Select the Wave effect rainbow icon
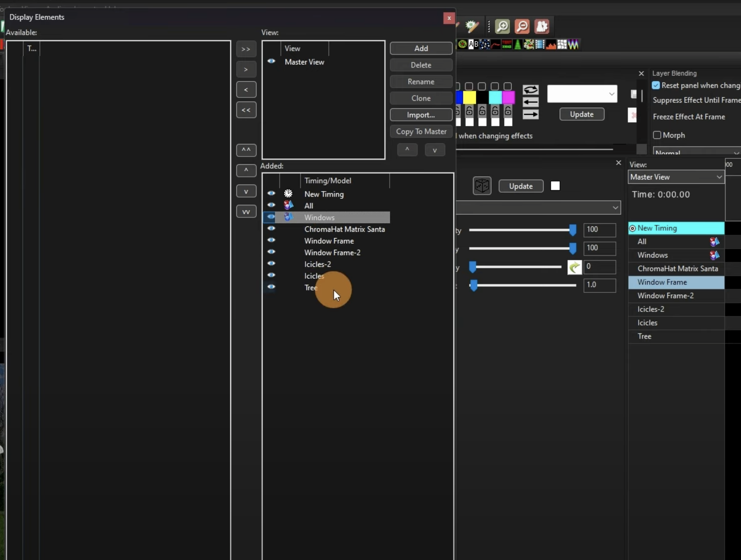Viewport: 741px width, 560px height. pyautogui.click(x=573, y=44)
